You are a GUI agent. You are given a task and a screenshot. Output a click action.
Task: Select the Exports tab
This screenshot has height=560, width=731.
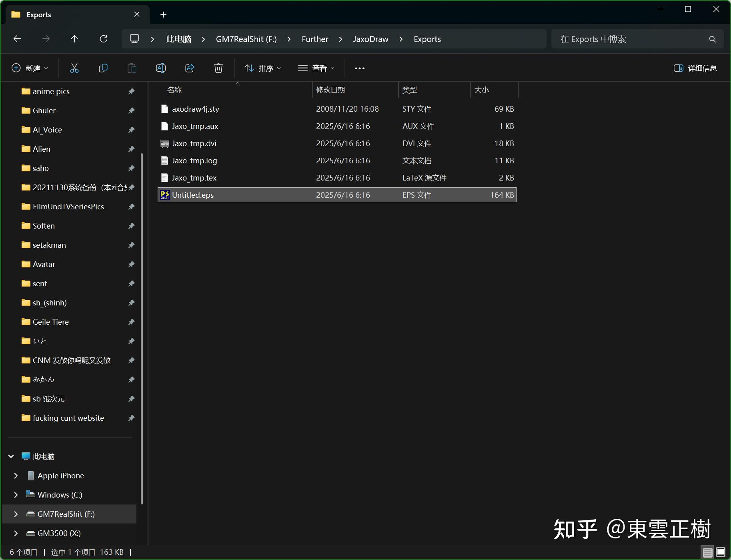click(x=77, y=14)
